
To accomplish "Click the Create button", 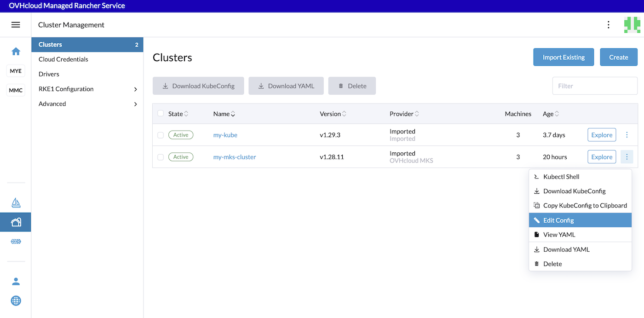I will 618,57.
